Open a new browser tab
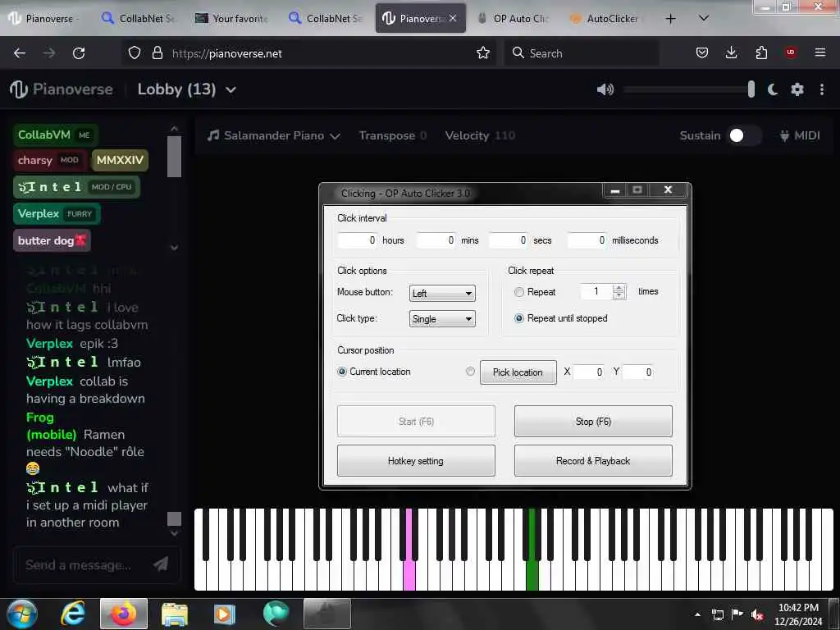This screenshot has height=630, width=840. click(670, 19)
